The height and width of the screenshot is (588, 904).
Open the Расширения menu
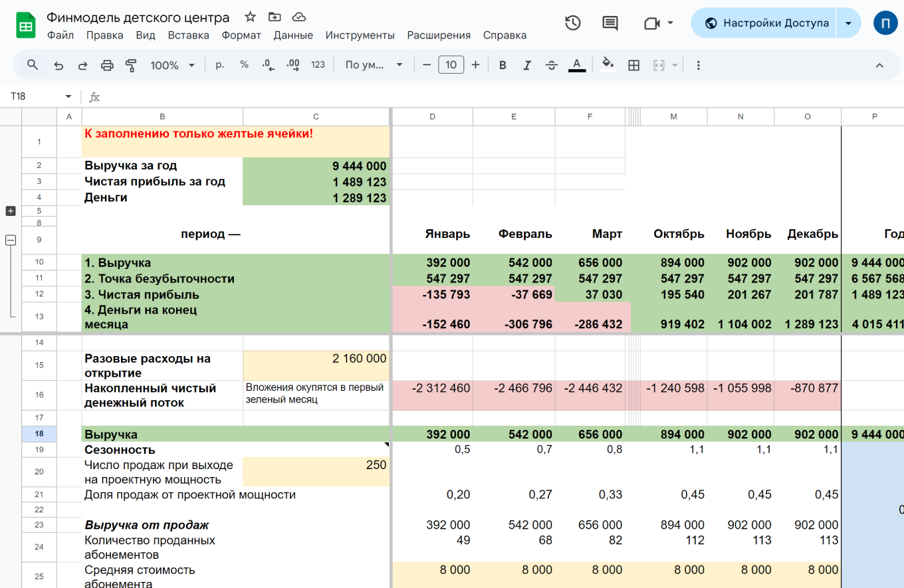(x=439, y=35)
